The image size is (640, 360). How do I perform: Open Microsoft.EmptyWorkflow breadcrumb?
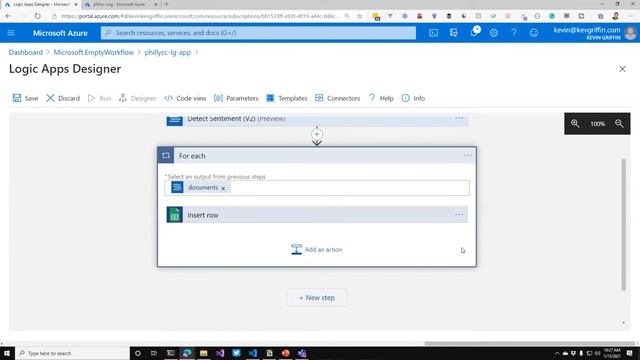(93, 52)
